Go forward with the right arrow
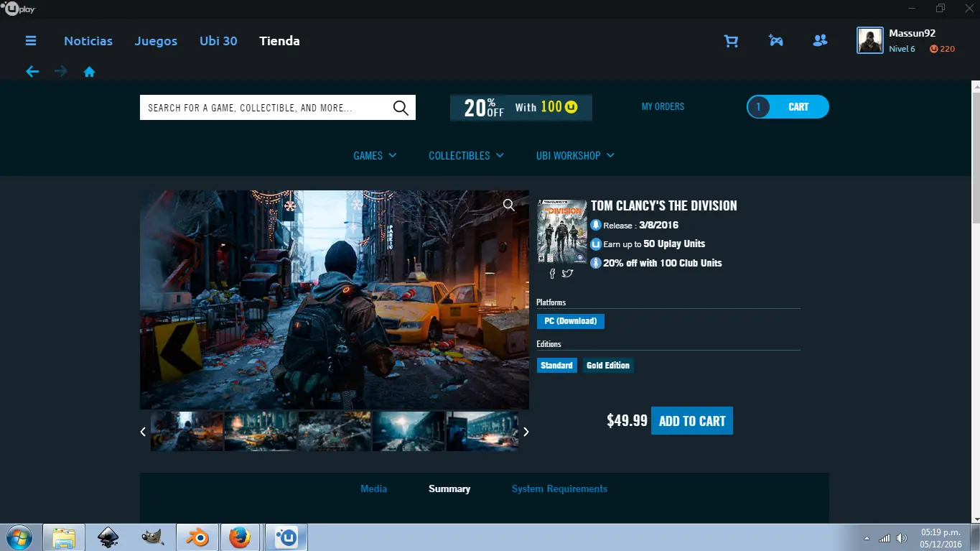980x551 pixels. [61, 72]
